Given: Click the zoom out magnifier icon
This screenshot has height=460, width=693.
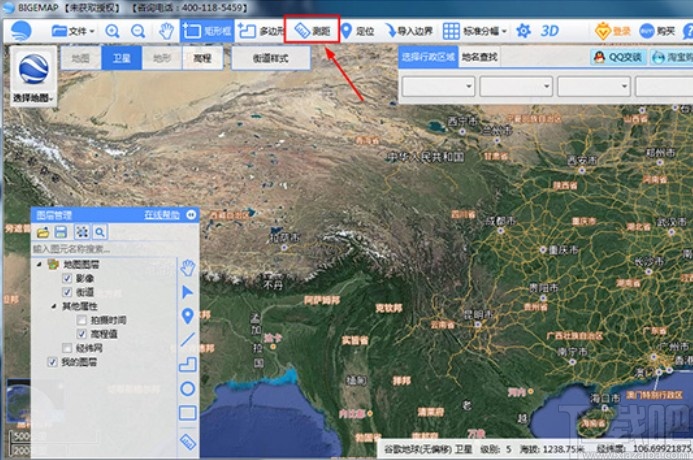Looking at the screenshot, I should click(x=138, y=31).
